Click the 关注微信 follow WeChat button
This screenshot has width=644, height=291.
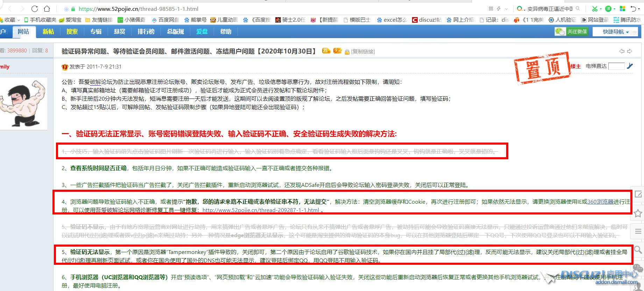(572, 32)
